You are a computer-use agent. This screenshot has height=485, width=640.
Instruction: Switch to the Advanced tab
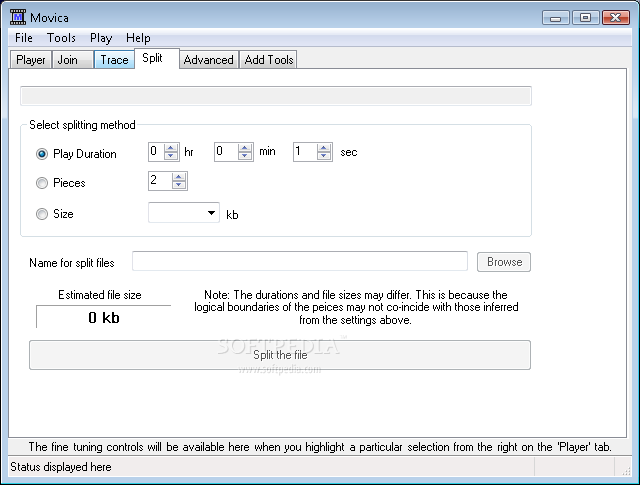209,60
